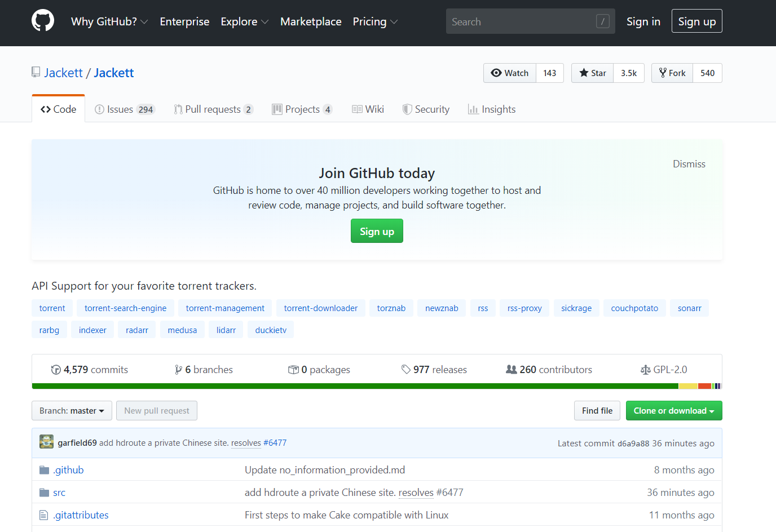Star the Jackett repository
The width and height of the screenshot is (776, 532).
click(592, 73)
